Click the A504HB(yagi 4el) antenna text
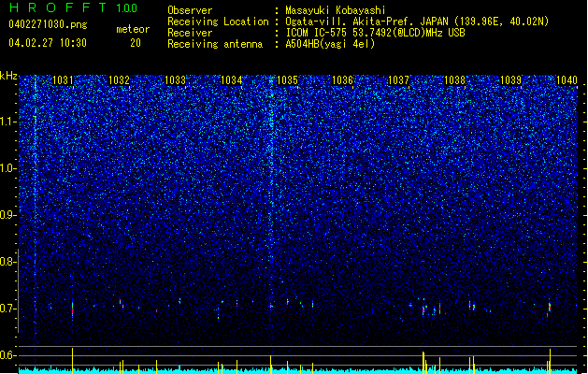 (330, 44)
